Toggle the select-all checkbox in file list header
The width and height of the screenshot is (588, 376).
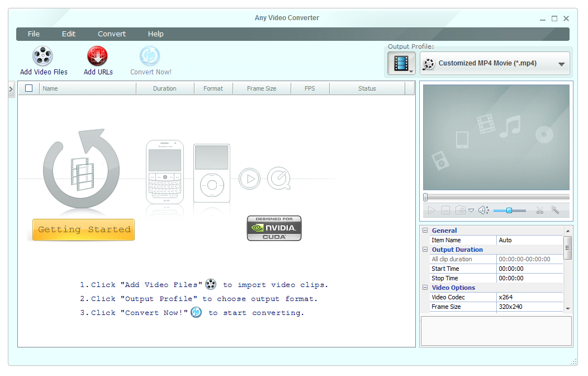[x=29, y=88]
